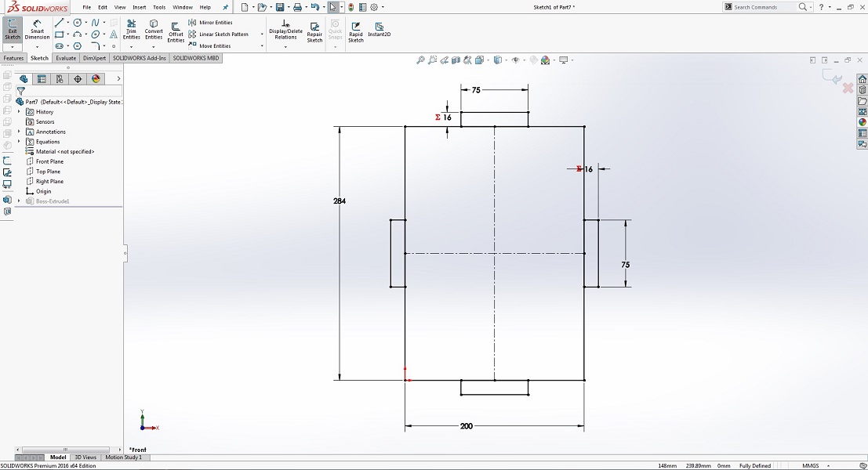Expand the History tree node
Image resolution: width=868 pixels, height=470 pixels.
(19, 112)
